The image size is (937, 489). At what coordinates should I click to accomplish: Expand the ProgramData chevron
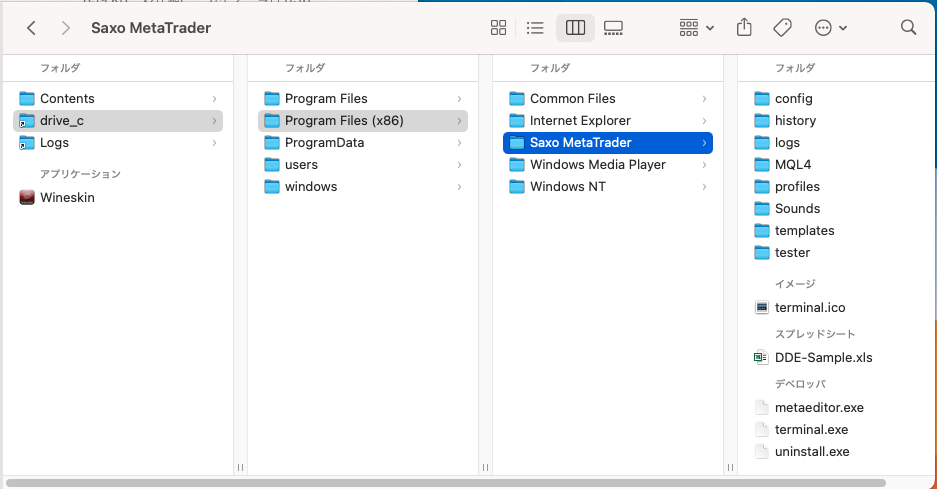(x=459, y=143)
